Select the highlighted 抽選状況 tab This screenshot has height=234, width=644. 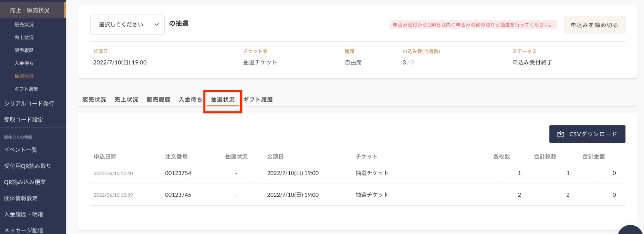point(223,100)
